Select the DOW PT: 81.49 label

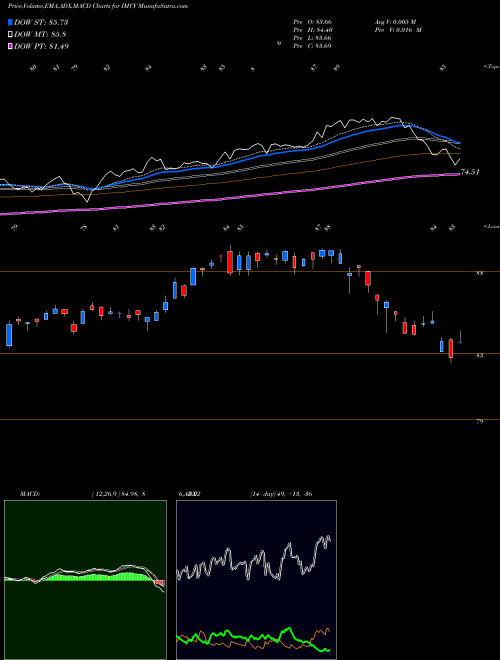[x=42, y=46]
